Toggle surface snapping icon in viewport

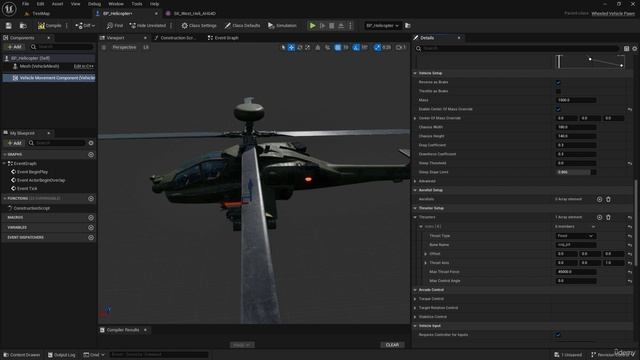[x=327, y=47]
